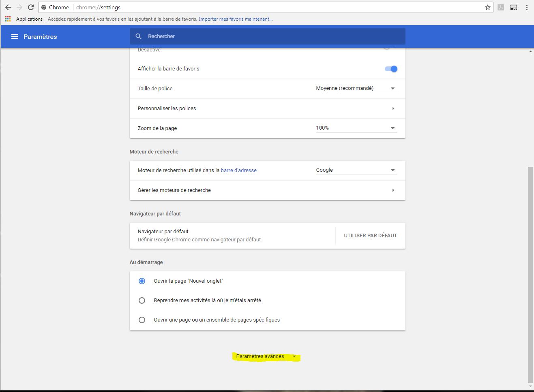Select Ouvrir la page "Nouvel onglet" option
The height and width of the screenshot is (392, 534).
pos(142,281)
